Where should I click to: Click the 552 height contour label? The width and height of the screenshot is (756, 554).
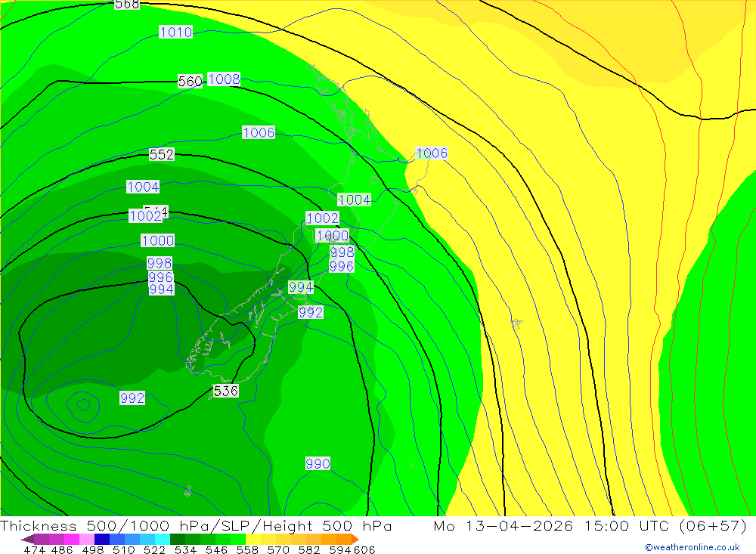(x=162, y=154)
